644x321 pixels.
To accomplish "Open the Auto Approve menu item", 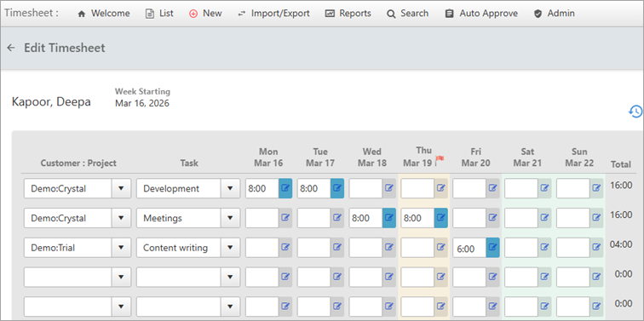I will (x=481, y=14).
